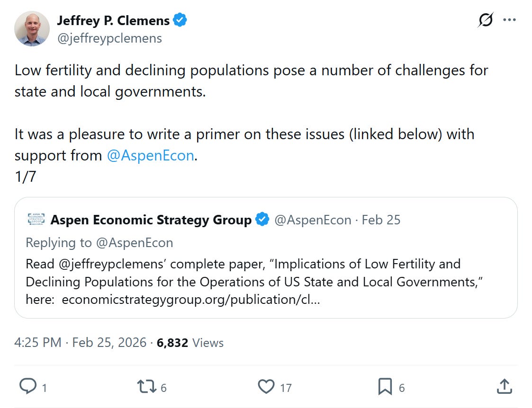This screenshot has width=532, height=408.
Task: Open Jeffrey P. Clemens profile photo
Action: (32, 29)
